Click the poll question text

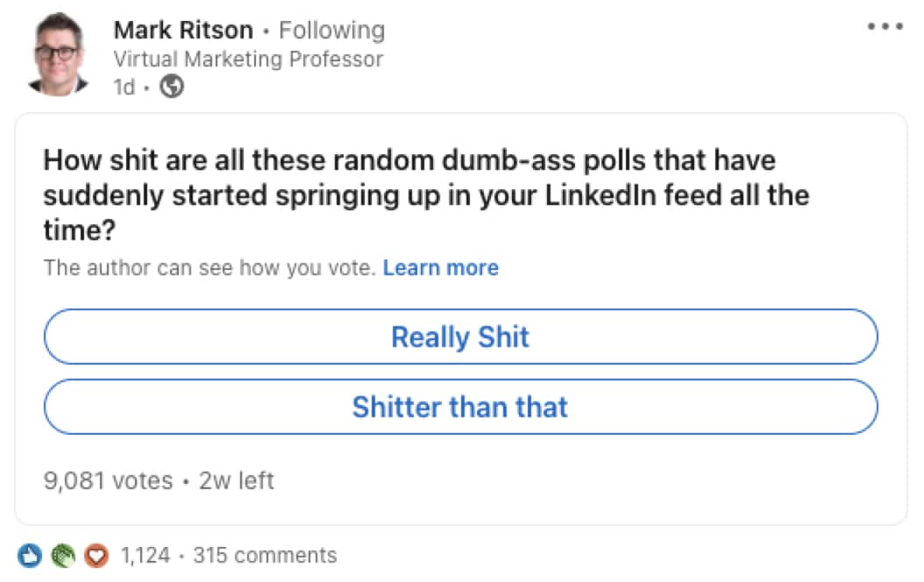click(426, 195)
